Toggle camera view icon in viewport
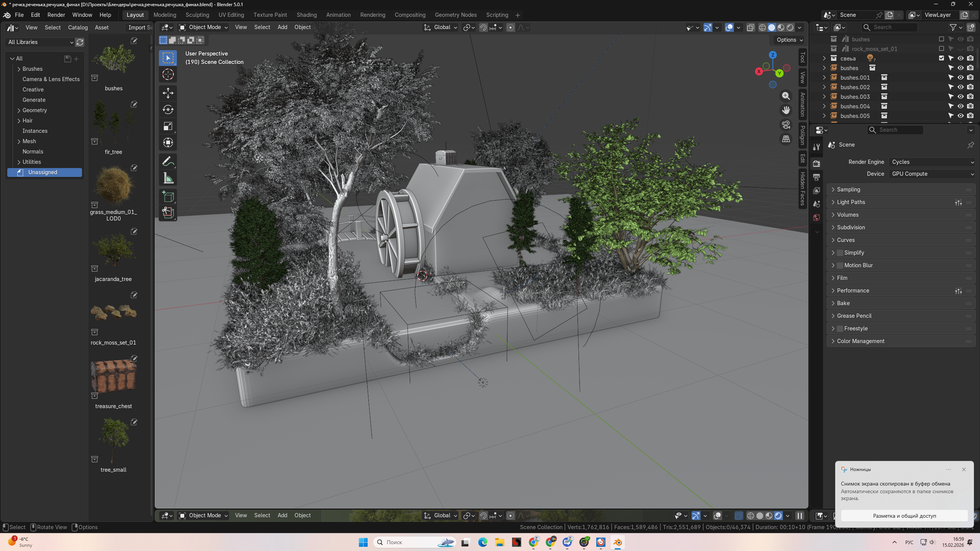980x551 pixels. pos(786,124)
